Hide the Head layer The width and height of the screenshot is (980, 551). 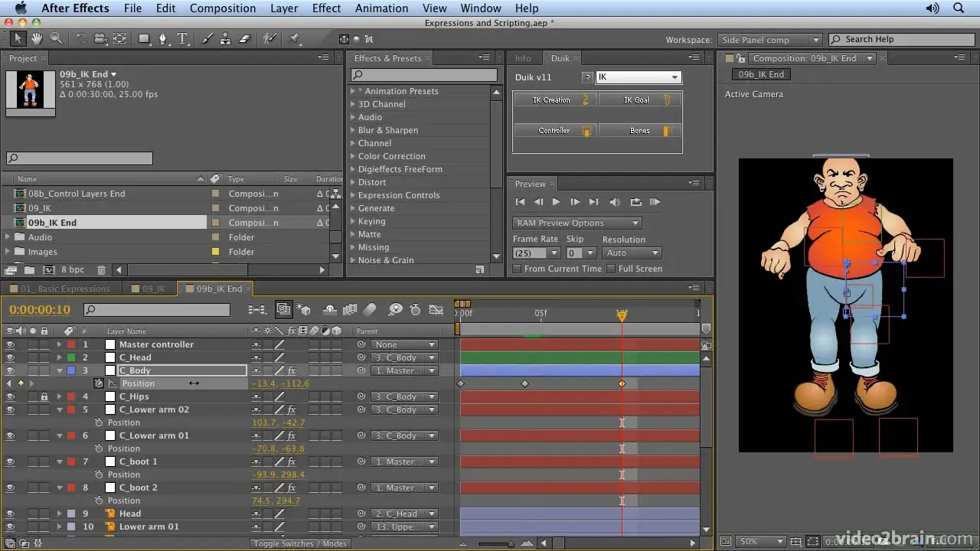point(11,514)
